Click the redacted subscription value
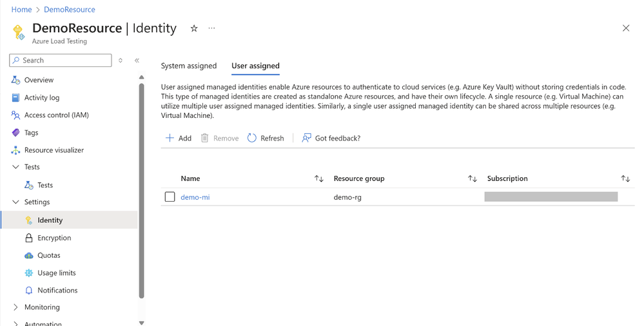644x326 pixels. (x=551, y=197)
